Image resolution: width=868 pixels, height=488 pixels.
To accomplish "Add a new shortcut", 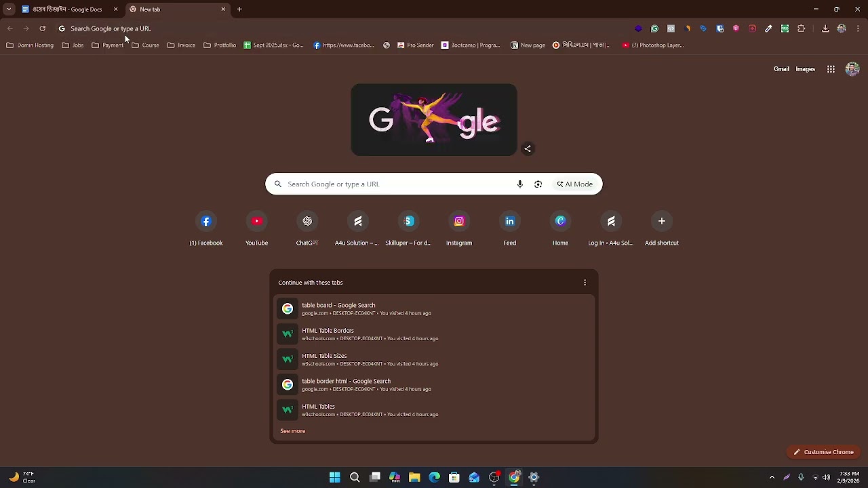I will [662, 229].
